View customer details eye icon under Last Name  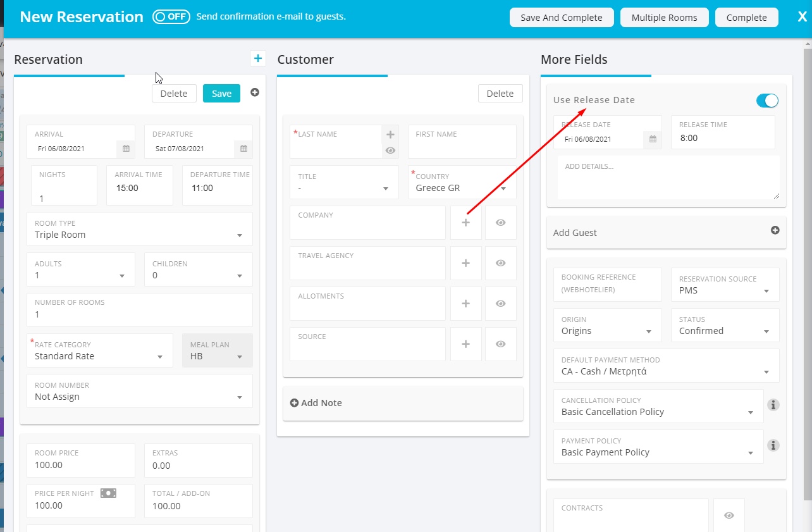click(x=390, y=151)
